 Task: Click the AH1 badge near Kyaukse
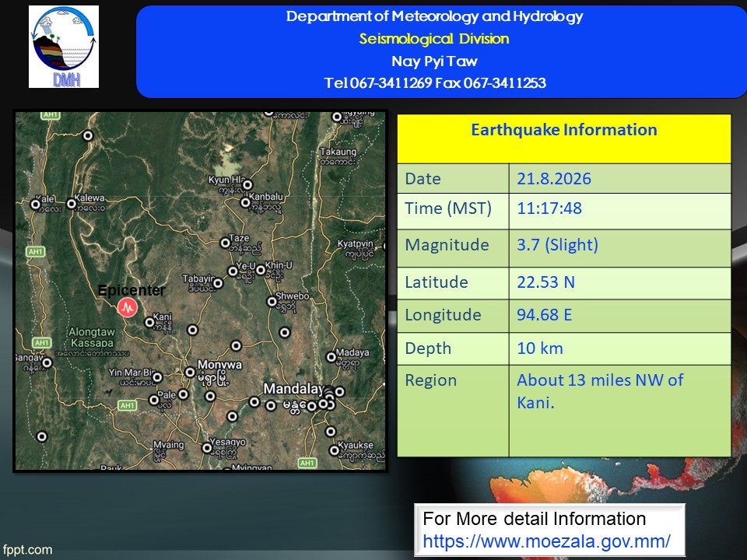(307, 462)
